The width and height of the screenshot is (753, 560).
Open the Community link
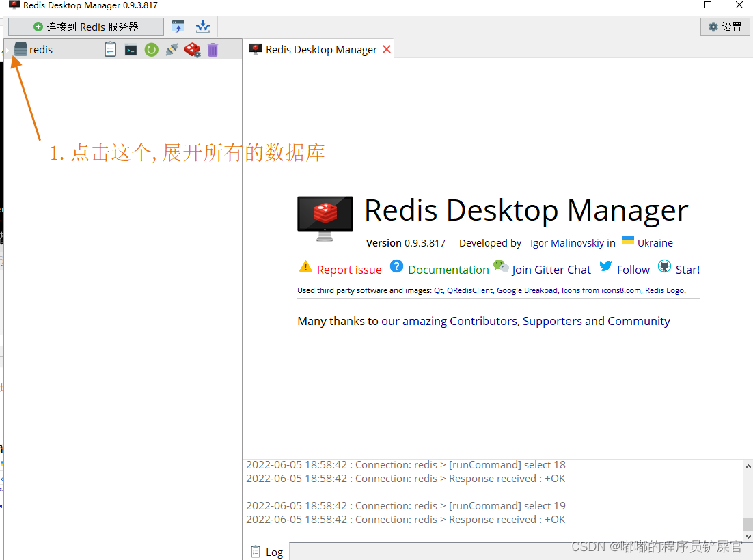coord(639,321)
